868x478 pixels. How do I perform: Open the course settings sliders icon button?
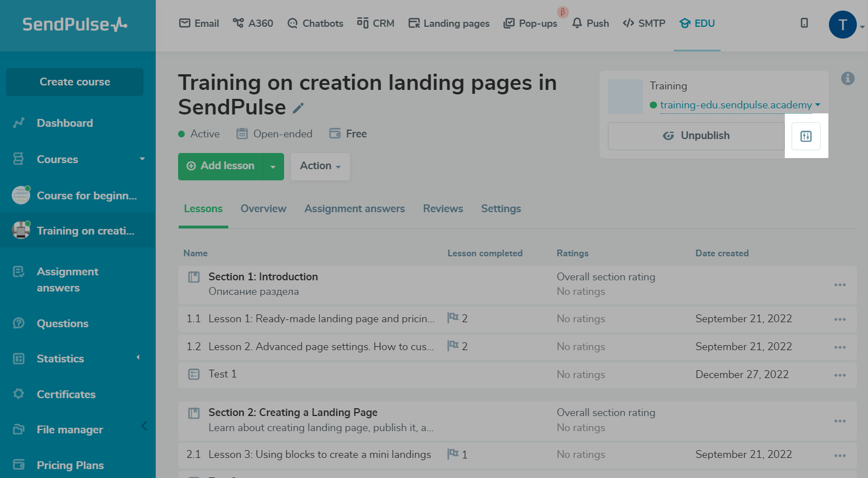click(806, 136)
